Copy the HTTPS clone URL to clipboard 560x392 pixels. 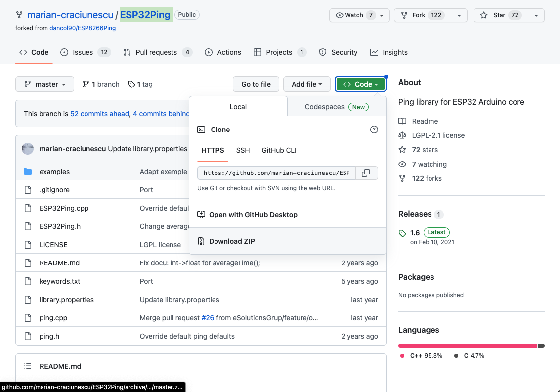coord(366,173)
